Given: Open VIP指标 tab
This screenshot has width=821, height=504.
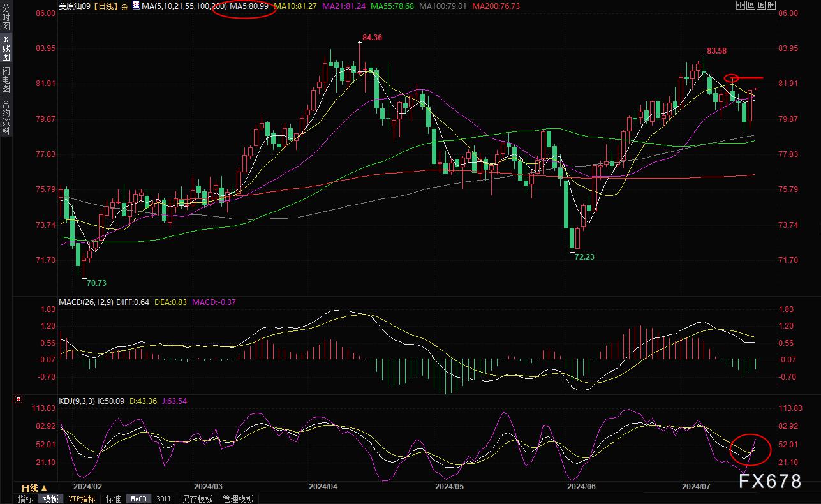Looking at the screenshot, I should click(x=82, y=499).
